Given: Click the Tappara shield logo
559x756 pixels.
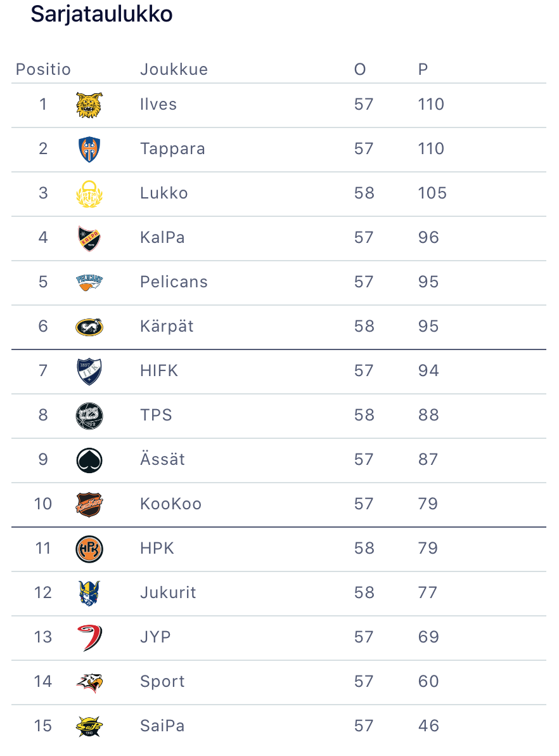Looking at the screenshot, I should (x=89, y=149).
